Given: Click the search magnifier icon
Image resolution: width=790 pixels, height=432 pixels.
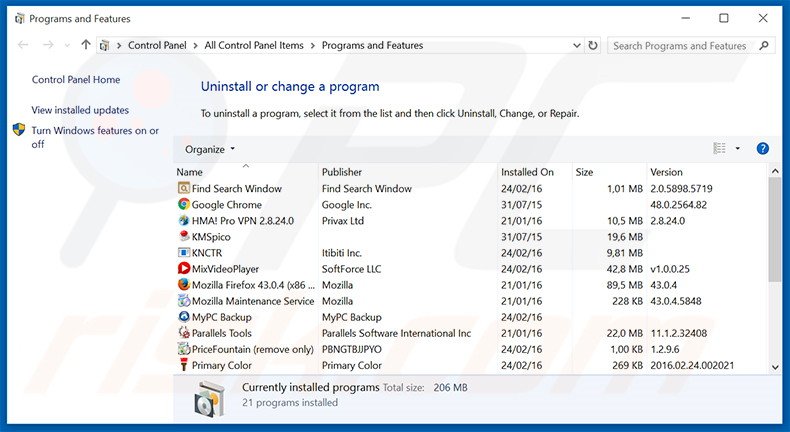Looking at the screenshot, I should click(764, 45).
